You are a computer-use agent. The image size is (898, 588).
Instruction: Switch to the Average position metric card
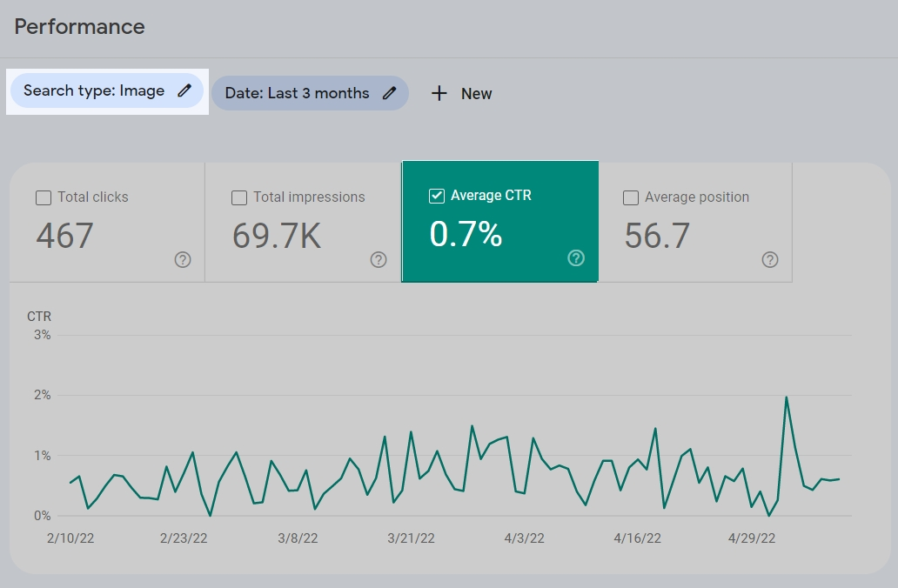click(695, 221)
